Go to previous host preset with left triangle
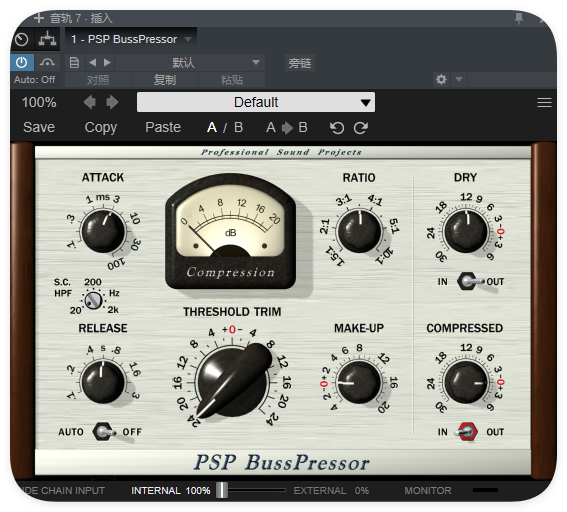This screenshot has height=512, width=567. click(93, 63)
